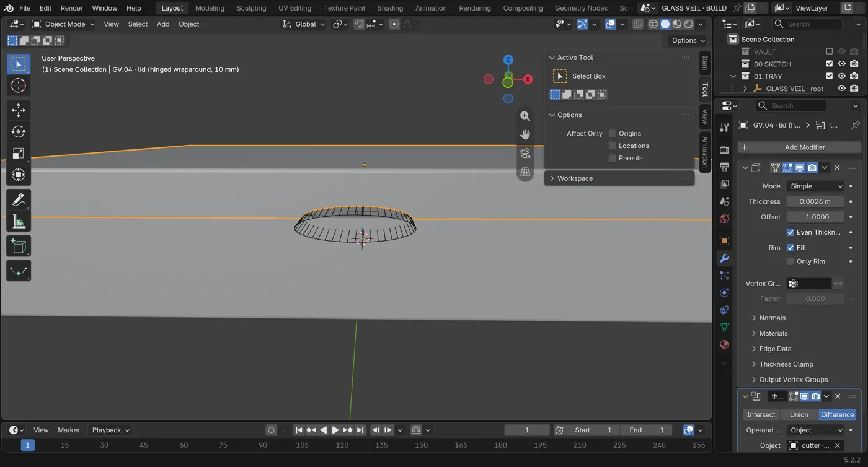Click the Add Modifier button
The height and width of the screenshot is (467, 868).
(800, 147)
